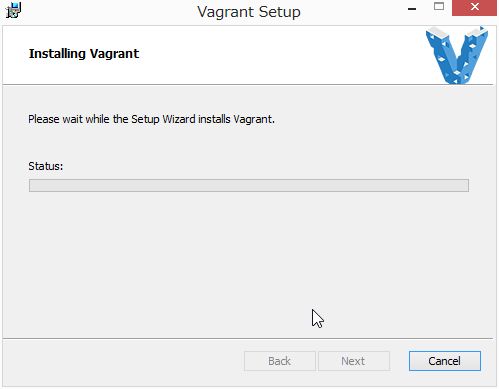Select the "Installing Vagrant" heading
This screenshot has width=499, height=389.
tap(84, 54)
